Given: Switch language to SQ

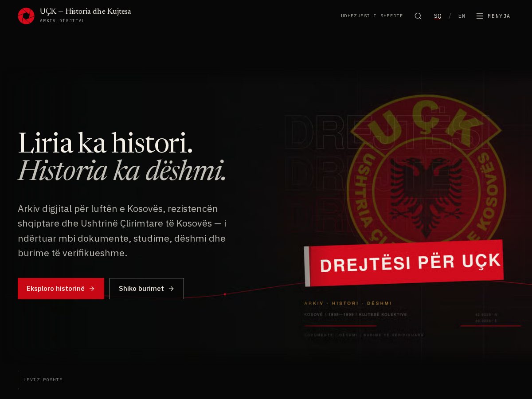Looking at the screenshot, I should (438, 16).
